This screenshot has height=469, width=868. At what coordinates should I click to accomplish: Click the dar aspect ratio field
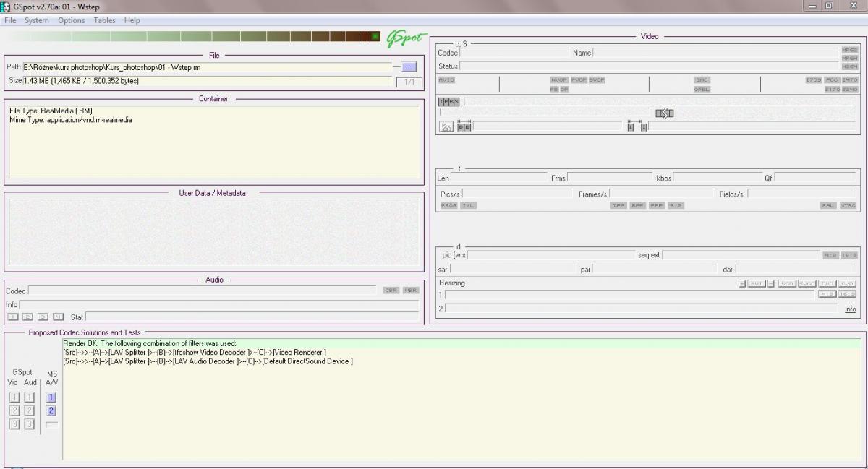point(797,269)
